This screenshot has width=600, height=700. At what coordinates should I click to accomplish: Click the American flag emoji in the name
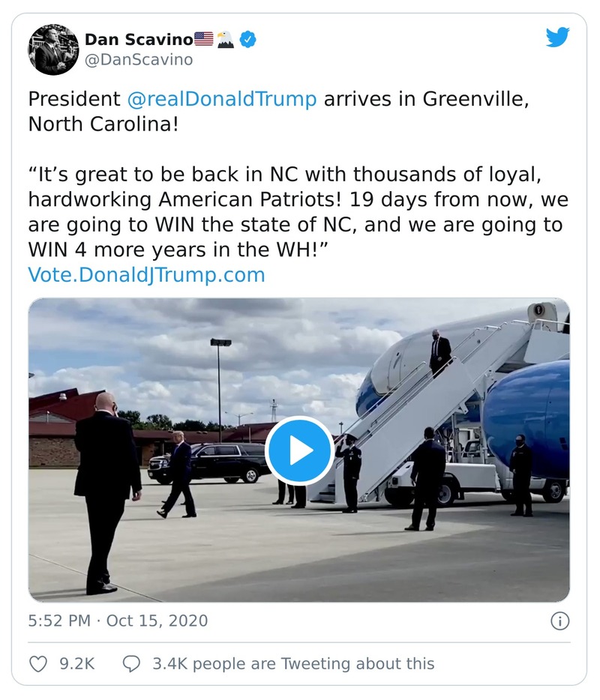(x=205, y=40)
